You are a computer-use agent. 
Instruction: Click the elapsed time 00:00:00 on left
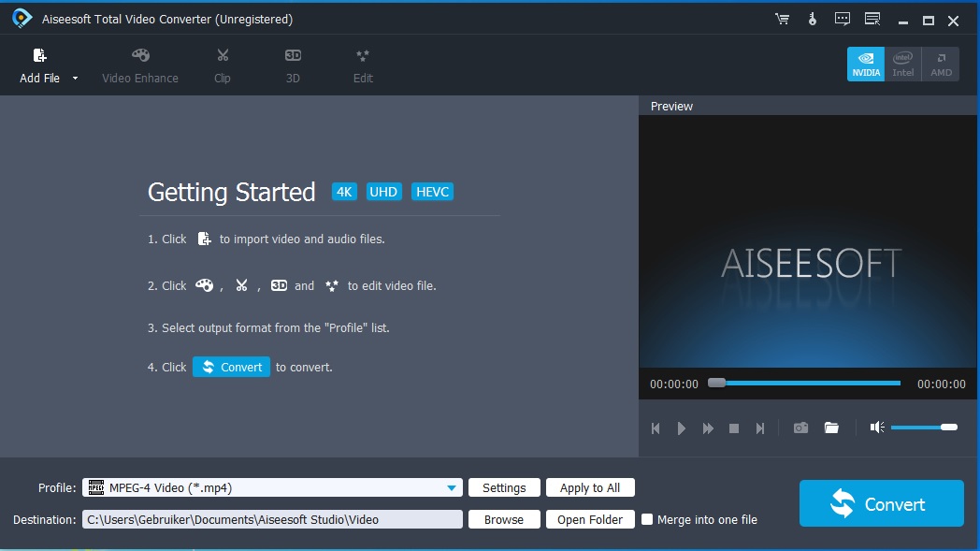tap(673, 384)
